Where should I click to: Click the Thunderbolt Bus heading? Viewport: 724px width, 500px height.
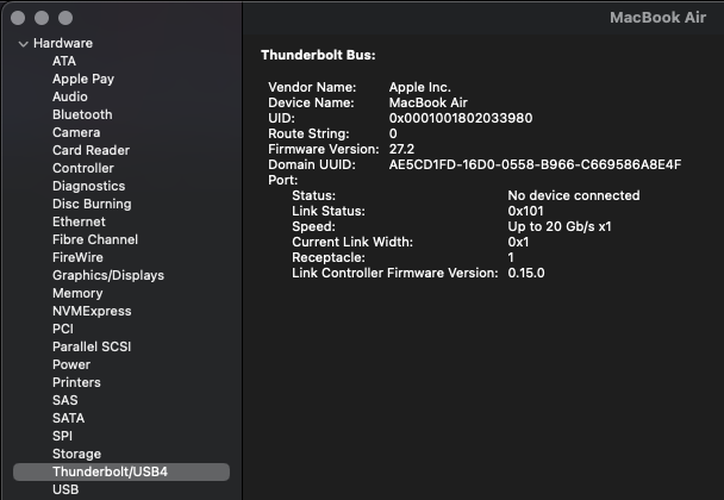[318, 55]
